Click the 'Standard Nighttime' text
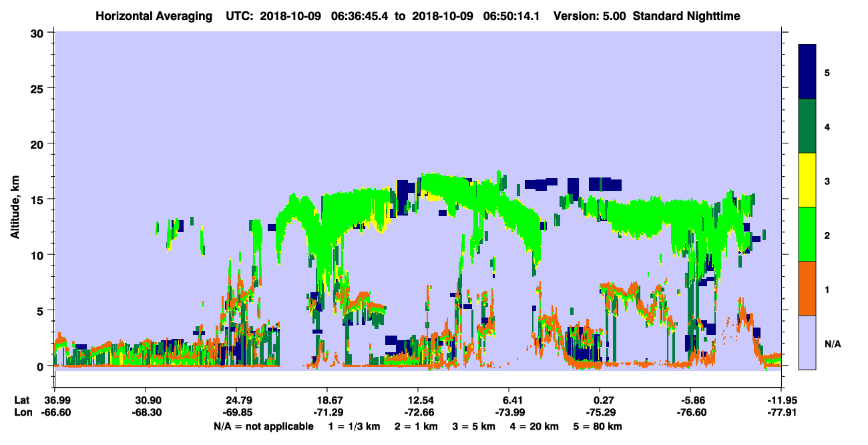Image resolution: width=868 pixels, height=445 pixels. [686, 15]
